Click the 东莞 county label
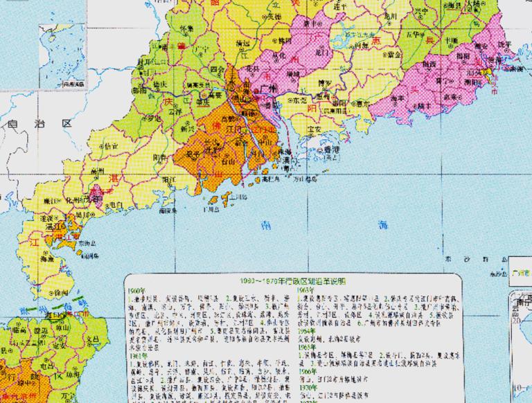Screen dimensions: 532x403 299,100
